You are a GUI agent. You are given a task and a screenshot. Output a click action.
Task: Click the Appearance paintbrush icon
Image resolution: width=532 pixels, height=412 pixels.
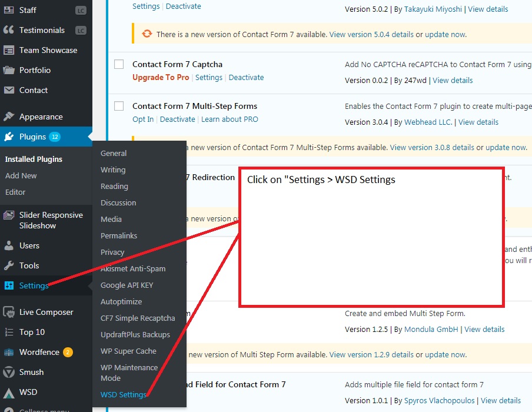click(8, 117)
